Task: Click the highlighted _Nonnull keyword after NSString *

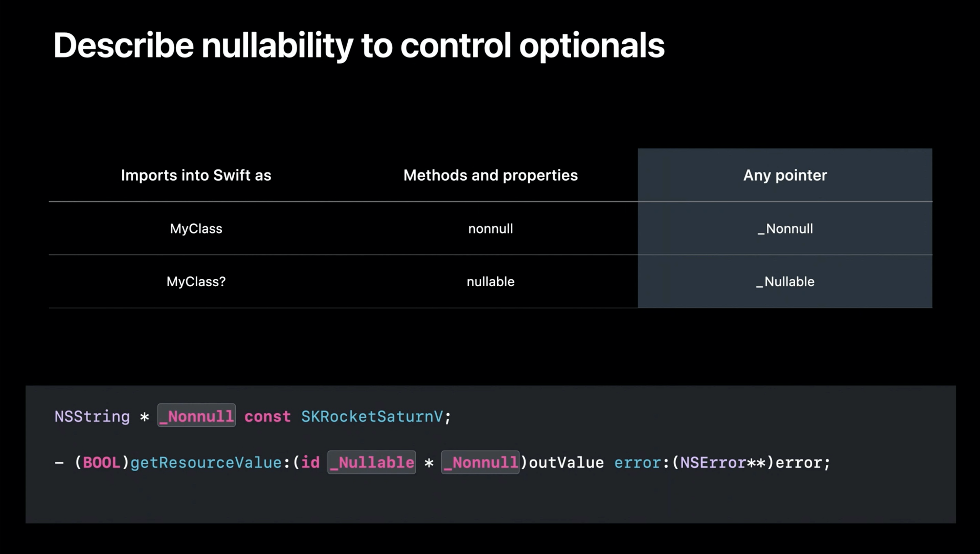Action: (196, 415)
